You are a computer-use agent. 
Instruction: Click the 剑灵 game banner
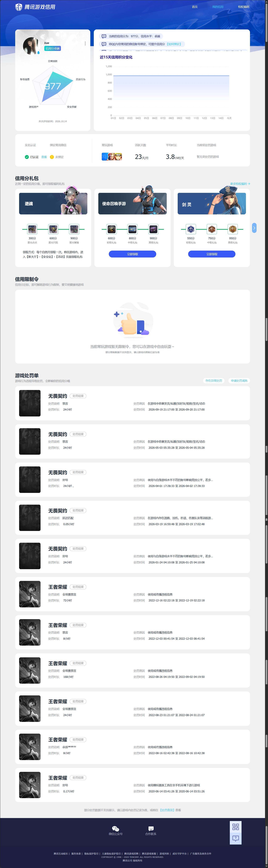212,203
